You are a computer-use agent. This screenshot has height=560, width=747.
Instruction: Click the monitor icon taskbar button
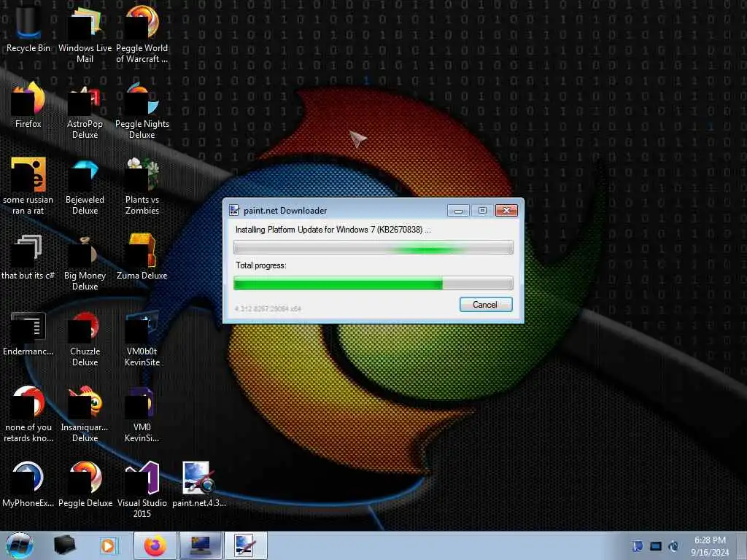201,545
